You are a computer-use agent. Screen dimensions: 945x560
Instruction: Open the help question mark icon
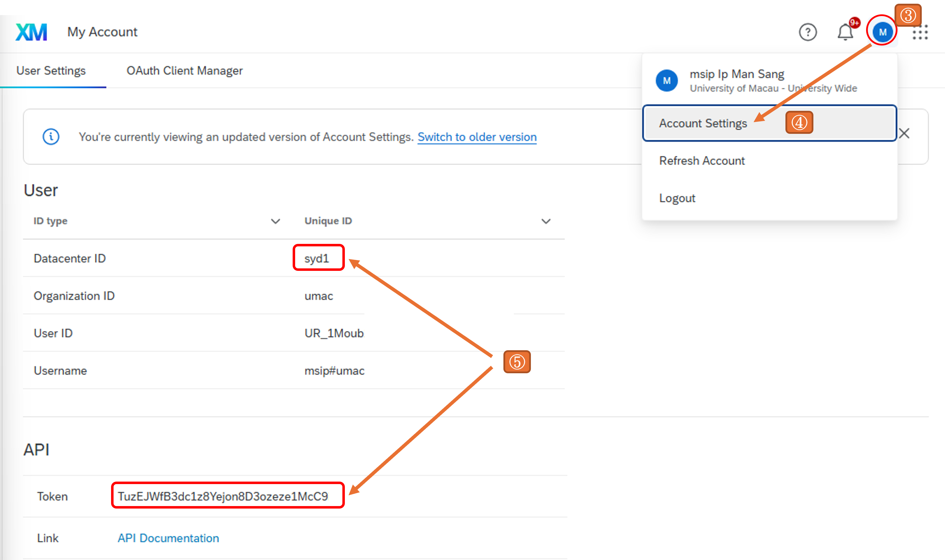[808, 32]
